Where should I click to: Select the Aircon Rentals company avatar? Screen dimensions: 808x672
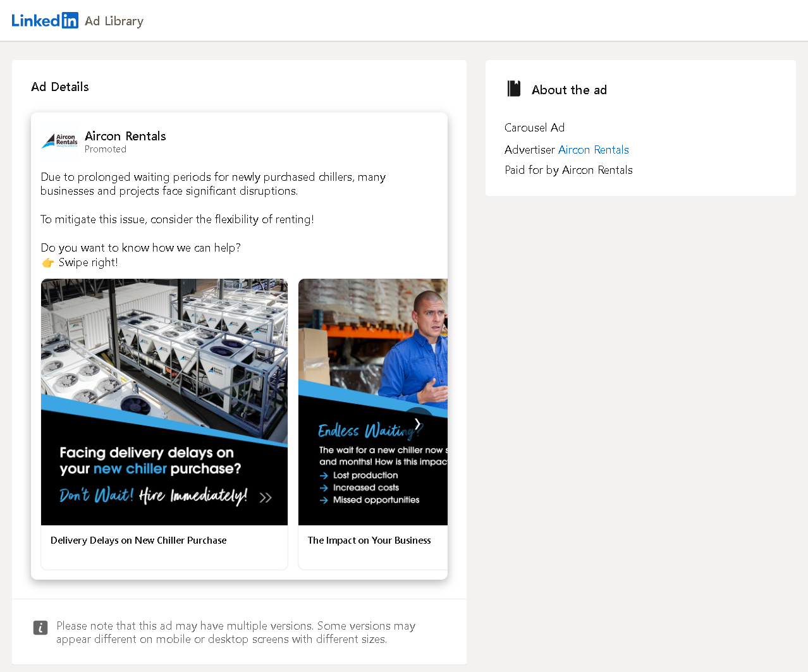tap(59, 140)
